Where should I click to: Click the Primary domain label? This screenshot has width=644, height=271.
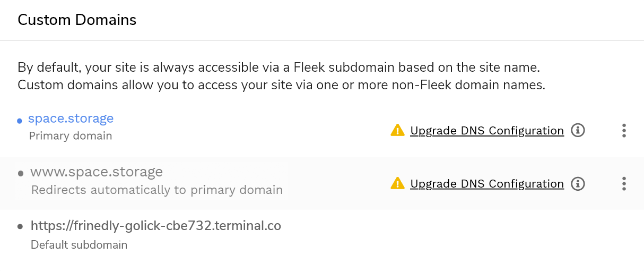71,136
